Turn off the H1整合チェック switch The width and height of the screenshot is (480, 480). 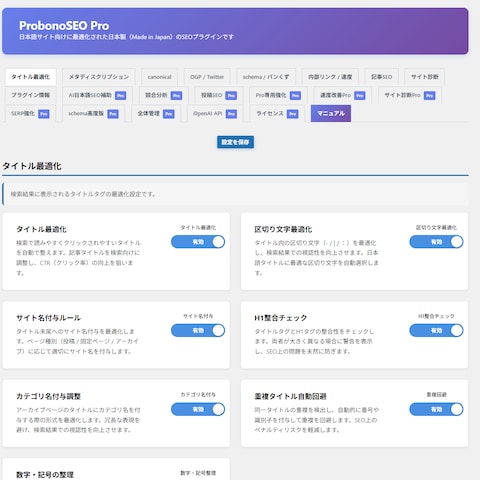point(436,330)
